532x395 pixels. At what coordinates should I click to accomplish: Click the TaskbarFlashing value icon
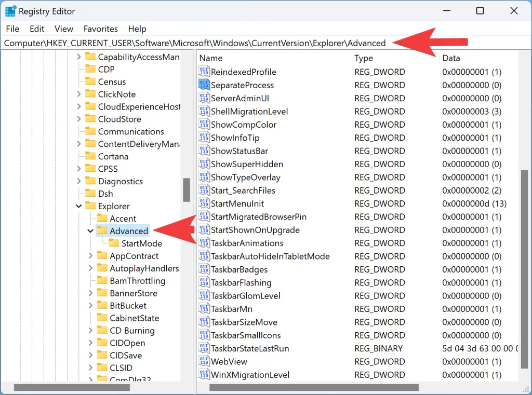coord(204,282)
